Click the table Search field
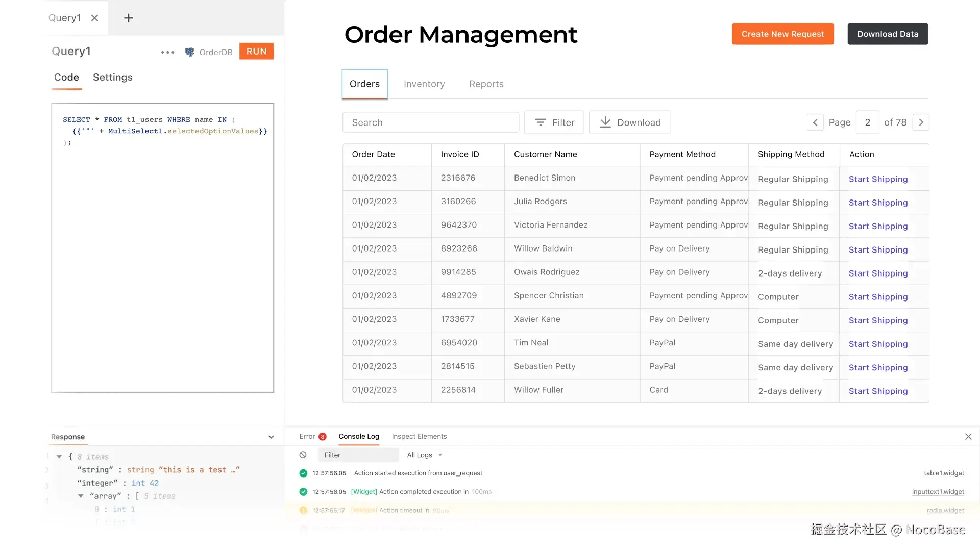Image resolution: width=980 pixels, height=551 pixels. click(x=430, y=122)
